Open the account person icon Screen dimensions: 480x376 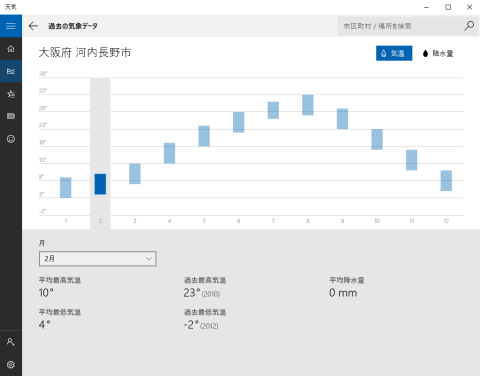click(x=11, y=342)
